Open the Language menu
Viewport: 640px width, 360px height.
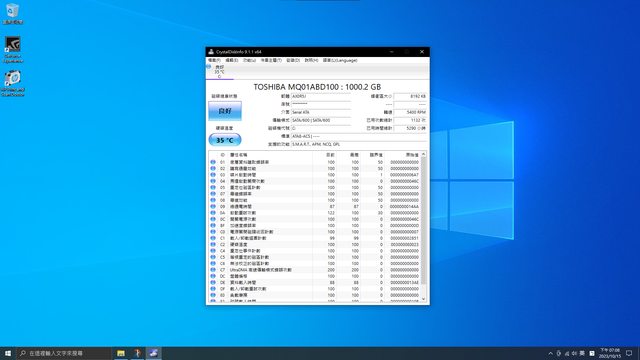pos(340,60)
